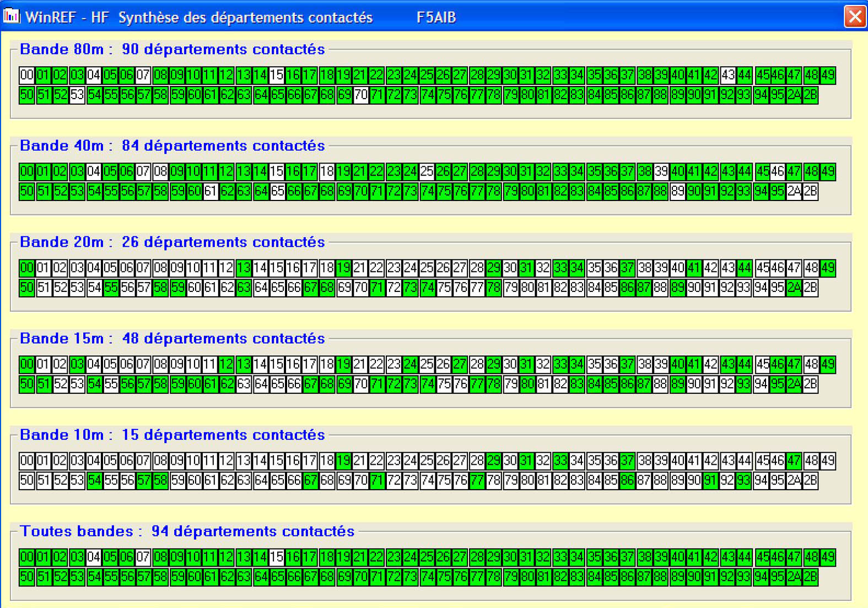Select department 15 in Toutes bandes

point(277,557)
